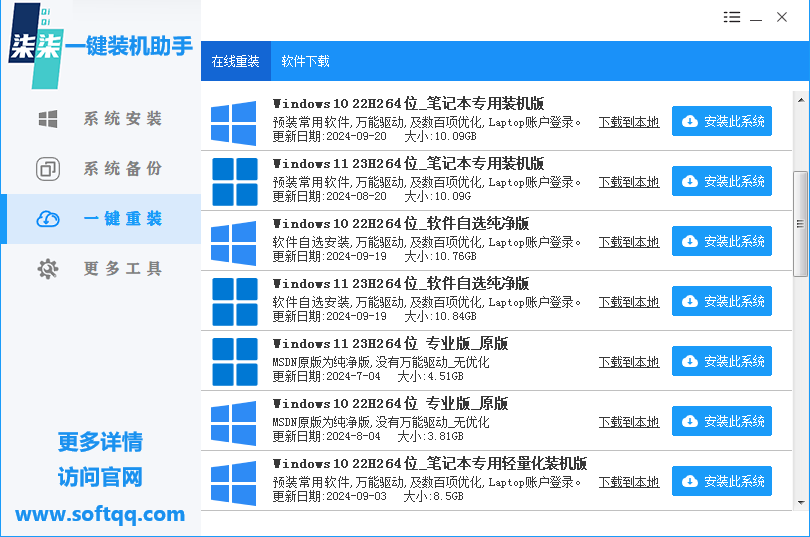Image resolution: width=810 pixels, height=537 pixels.
Task: Click 下载到本地 for Windows 10 软件自选纯净版
Action: pos(629,242)
